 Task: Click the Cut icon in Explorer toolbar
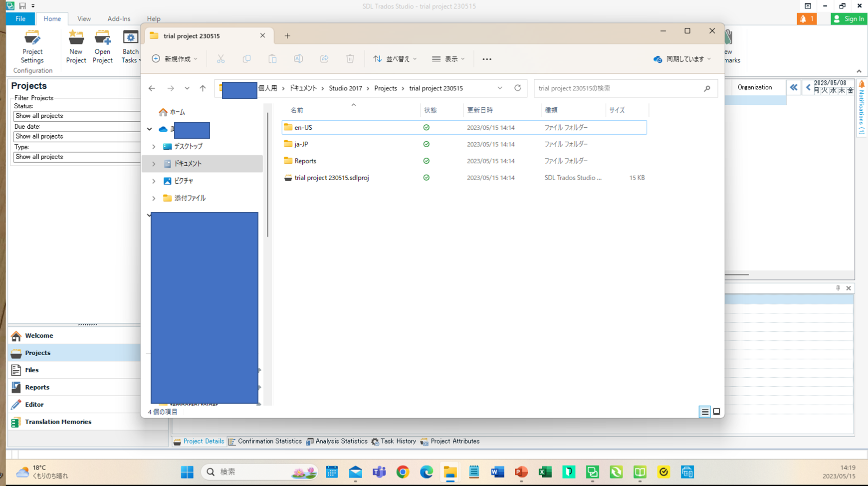click(220, 59)
